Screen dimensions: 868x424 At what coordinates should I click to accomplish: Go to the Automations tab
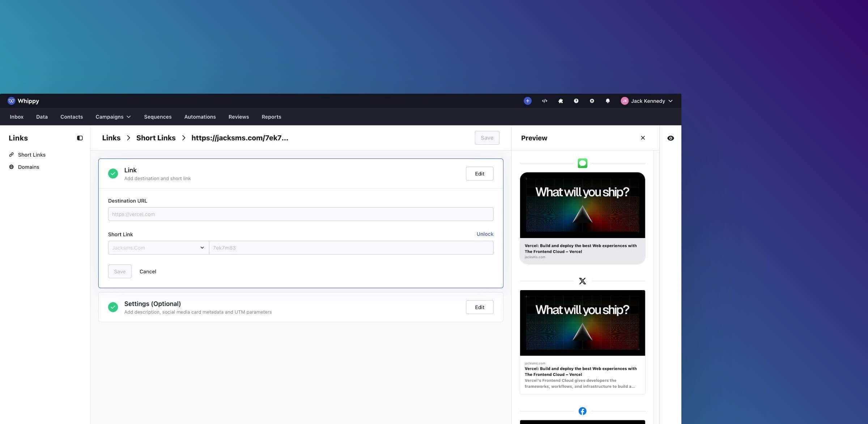pyautogui.click(x=200, y=117)
